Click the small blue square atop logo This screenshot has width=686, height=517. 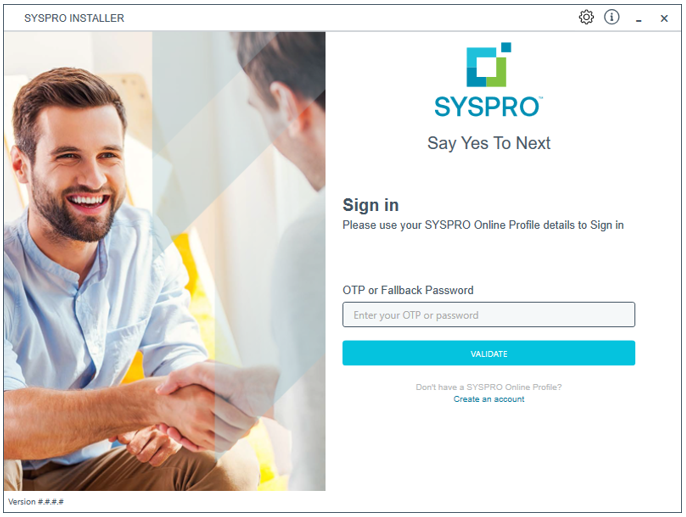(506, 47)
